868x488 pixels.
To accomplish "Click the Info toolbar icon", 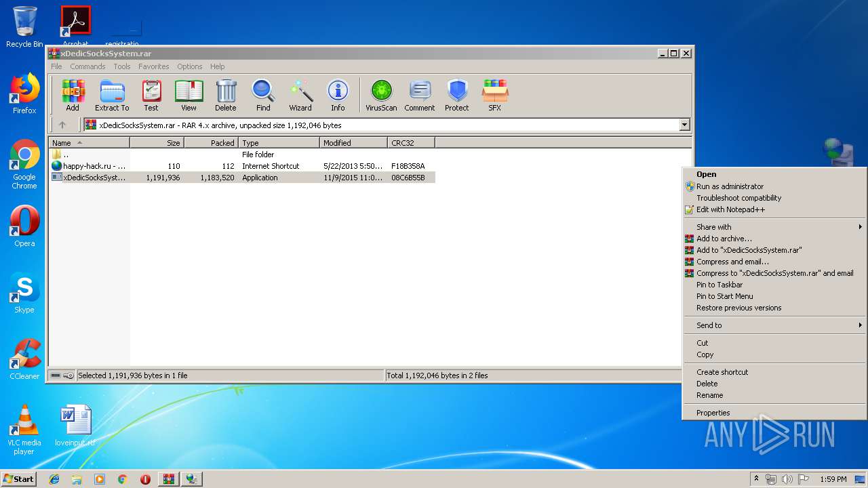I will [338, 95].
